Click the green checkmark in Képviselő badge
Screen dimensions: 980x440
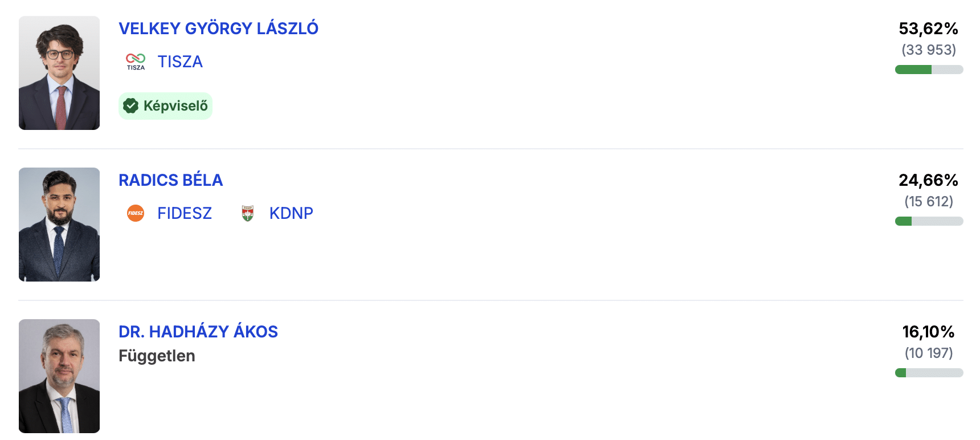[131, 105]
